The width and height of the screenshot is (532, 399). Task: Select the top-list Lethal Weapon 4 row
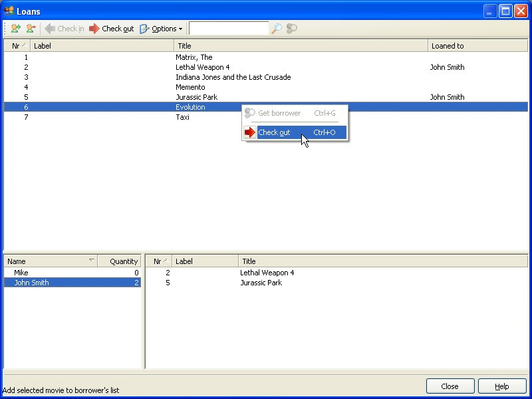pyautogui.click(x=265, y=67)
